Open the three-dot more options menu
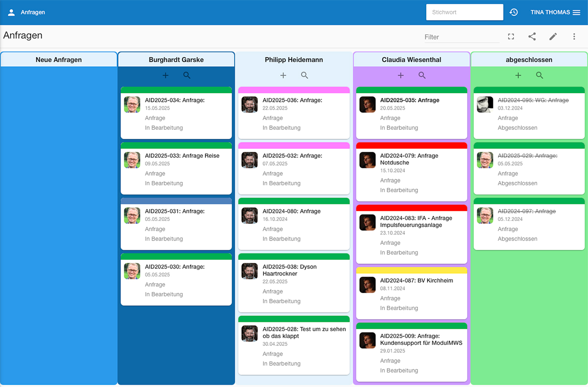588x387 pixels. tap(574, 37)
